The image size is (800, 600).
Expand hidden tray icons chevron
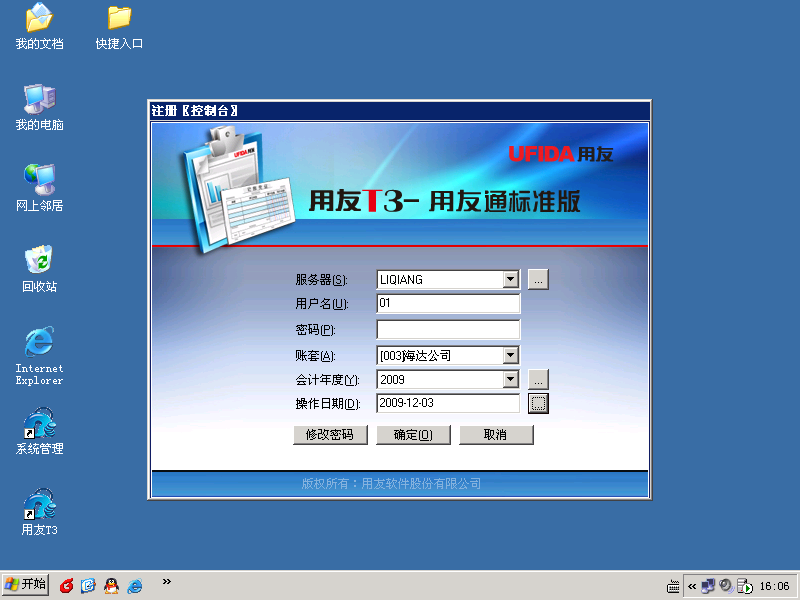point(692,587)
